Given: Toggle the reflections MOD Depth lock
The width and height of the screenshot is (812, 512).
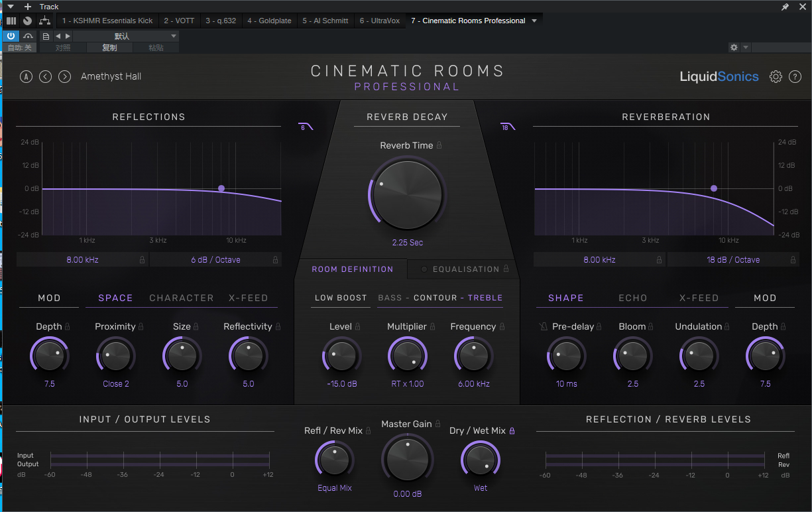Looking at the screenshot, I should 67,326.
